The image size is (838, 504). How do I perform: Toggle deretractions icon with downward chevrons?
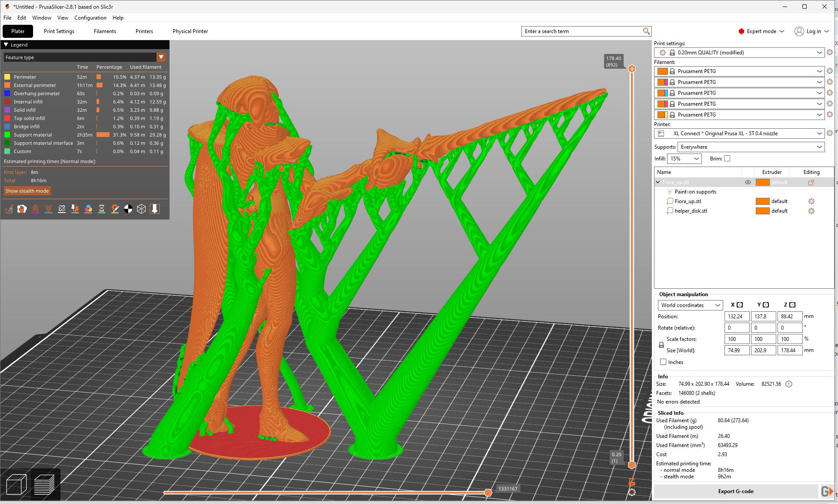coord(49,209)
